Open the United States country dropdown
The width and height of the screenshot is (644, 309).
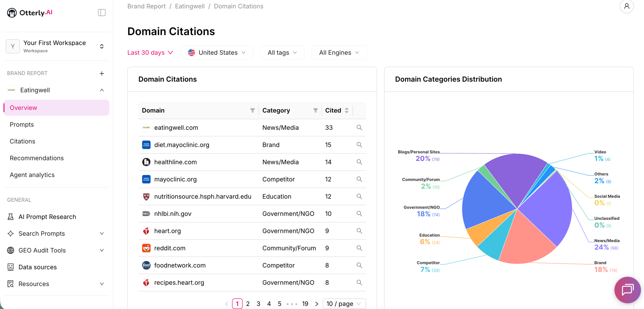[217, 52]
